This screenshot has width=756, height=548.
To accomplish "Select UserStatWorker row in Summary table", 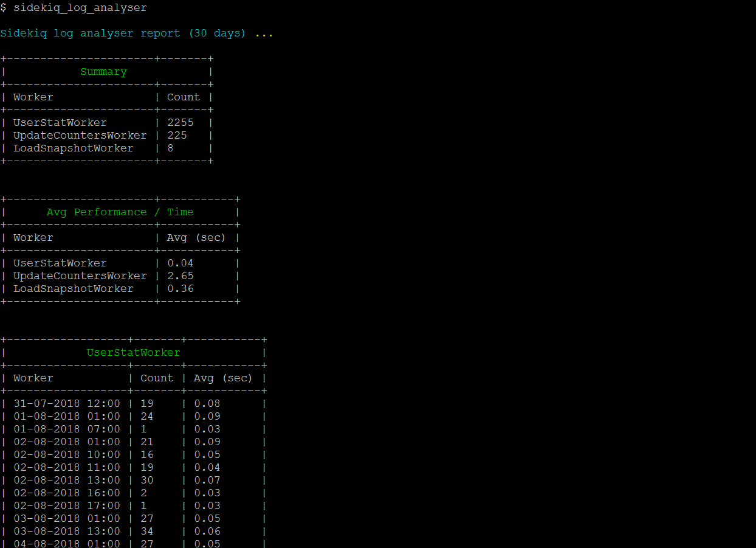I will pos(107,123).
